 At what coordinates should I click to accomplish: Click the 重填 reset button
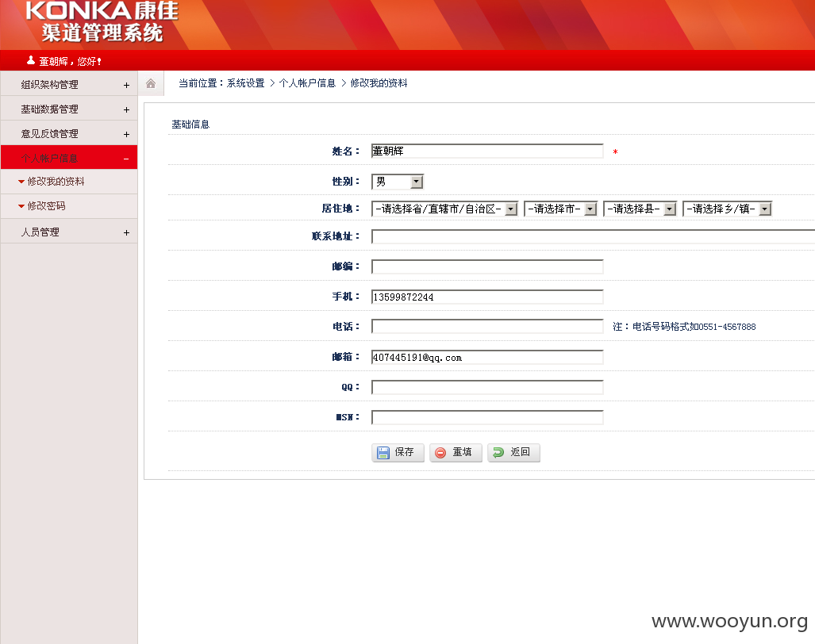tap(456, 452)
